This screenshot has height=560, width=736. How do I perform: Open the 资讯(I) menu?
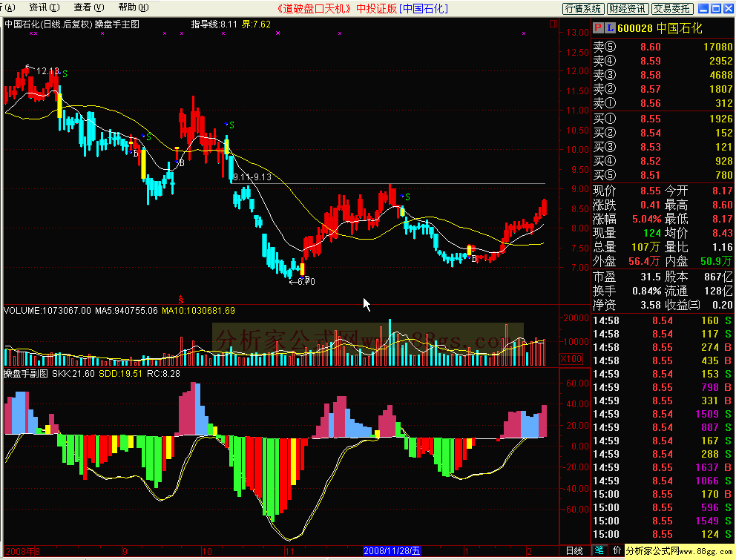click(44, 7)
